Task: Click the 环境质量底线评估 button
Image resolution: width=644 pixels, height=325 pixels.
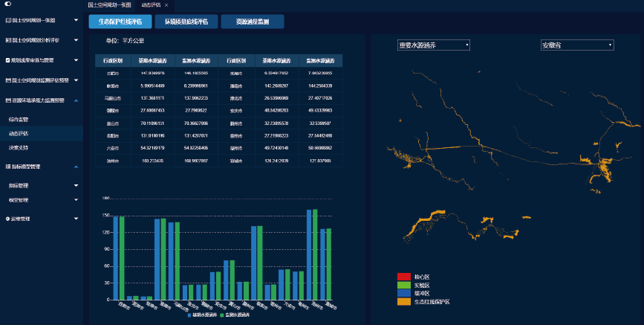Action: [186, 22]
